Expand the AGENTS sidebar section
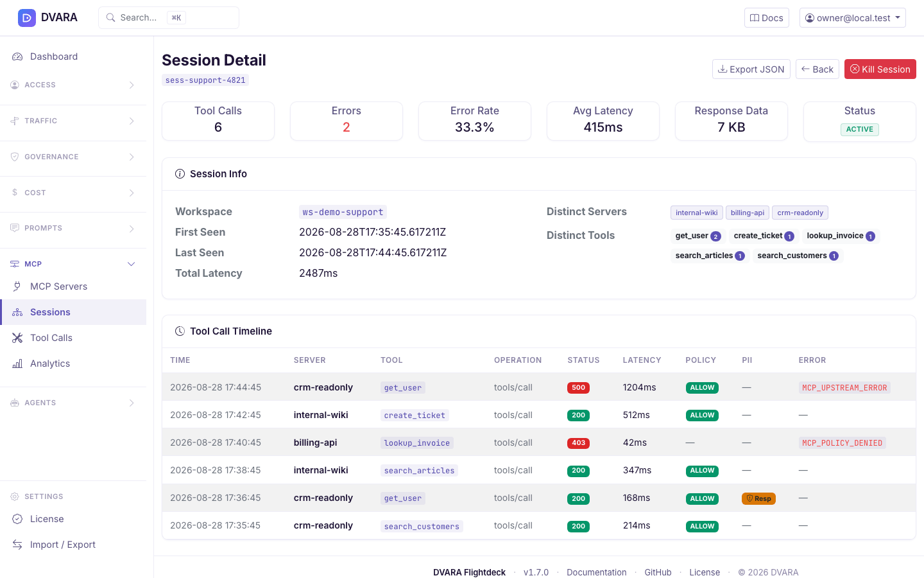 (73, 403)
